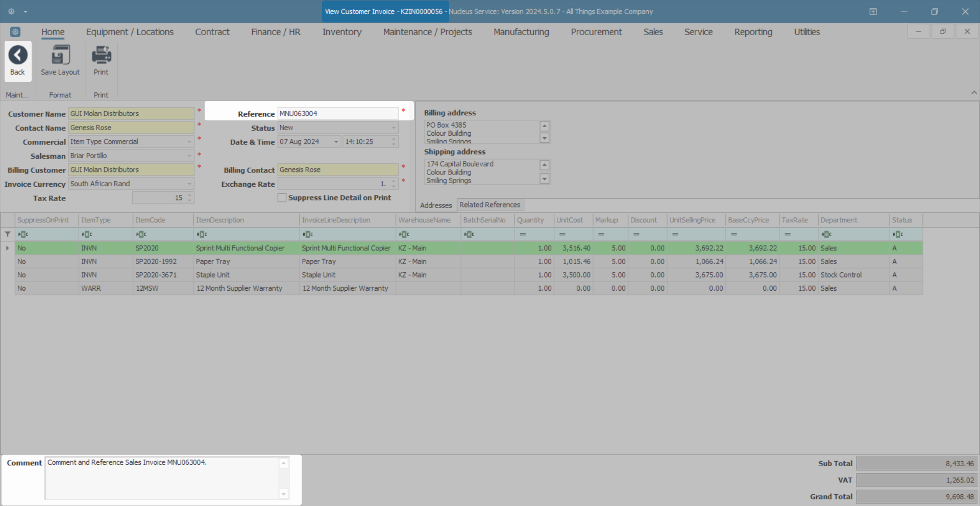
Task: Open the Invoice Currency dropdown
Action: (189, 184)
